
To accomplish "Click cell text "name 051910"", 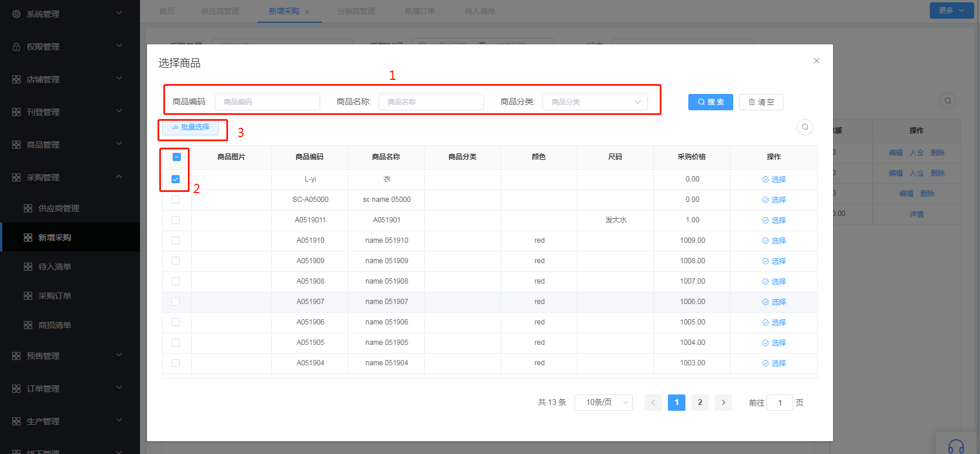I will (x=387, y=240).
